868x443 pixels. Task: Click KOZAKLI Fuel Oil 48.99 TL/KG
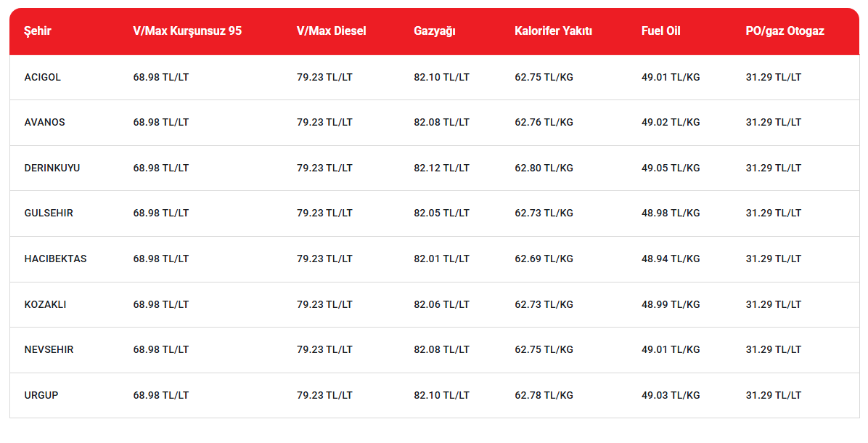click(x=671, y=304)
